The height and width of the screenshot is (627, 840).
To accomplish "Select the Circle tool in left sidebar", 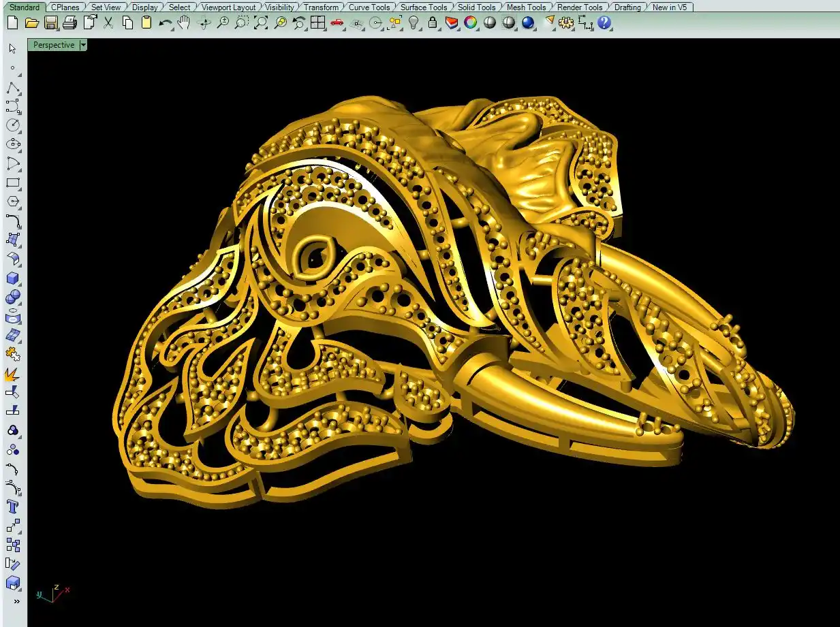I will pyautogui.click(x=13, y=125).
